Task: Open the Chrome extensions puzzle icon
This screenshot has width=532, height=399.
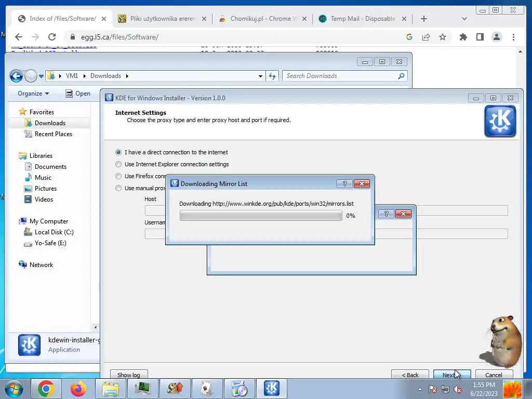Action: pyautogui.click(x=463, y=37)
